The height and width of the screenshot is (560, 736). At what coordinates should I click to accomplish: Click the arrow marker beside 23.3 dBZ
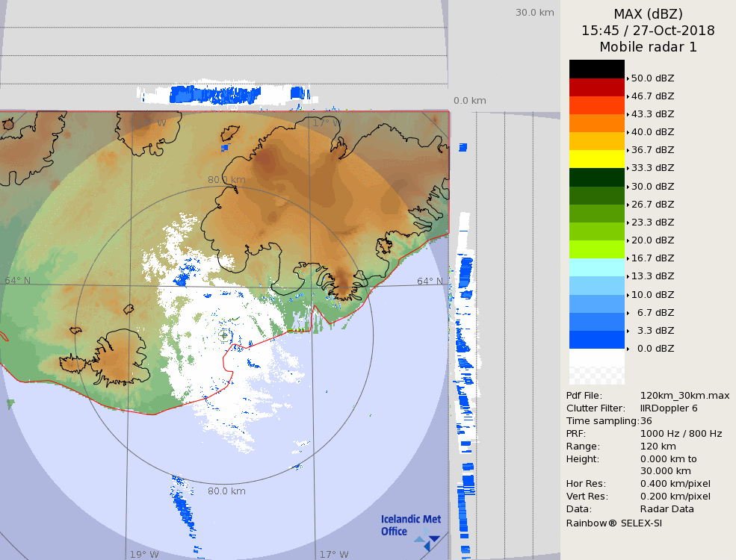[628, 223]
